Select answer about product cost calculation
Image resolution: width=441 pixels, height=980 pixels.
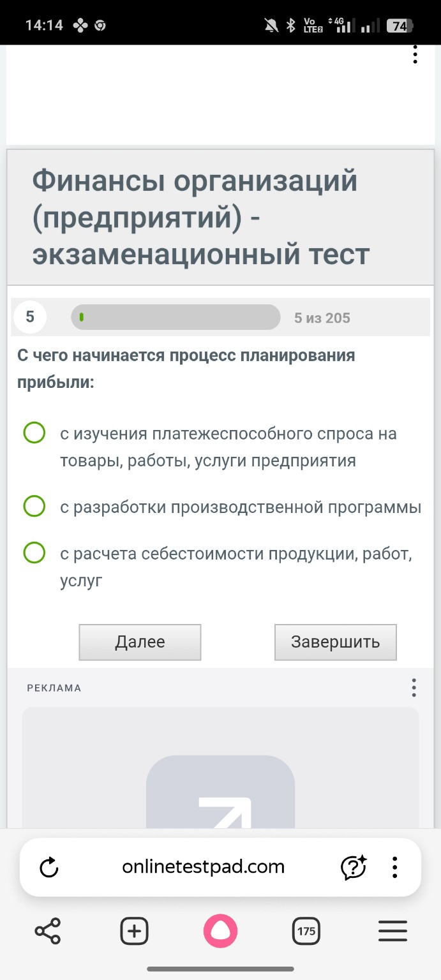click(34, 553)
